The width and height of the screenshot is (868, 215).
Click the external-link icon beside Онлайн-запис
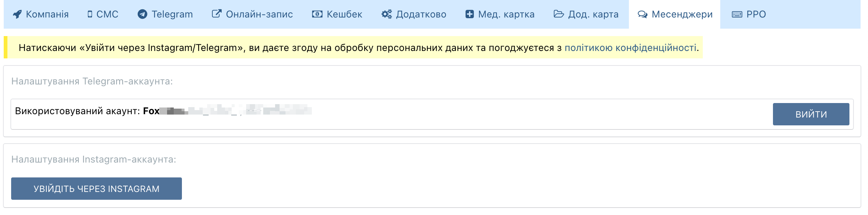(x=216, y=14)
